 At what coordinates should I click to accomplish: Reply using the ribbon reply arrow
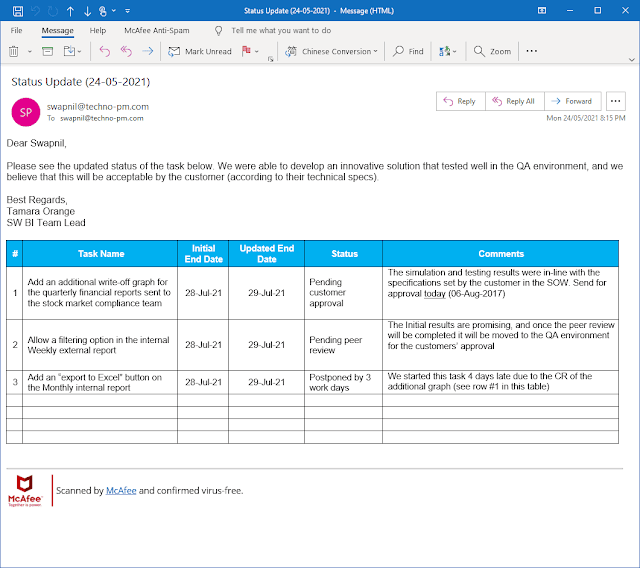[104, 51]
